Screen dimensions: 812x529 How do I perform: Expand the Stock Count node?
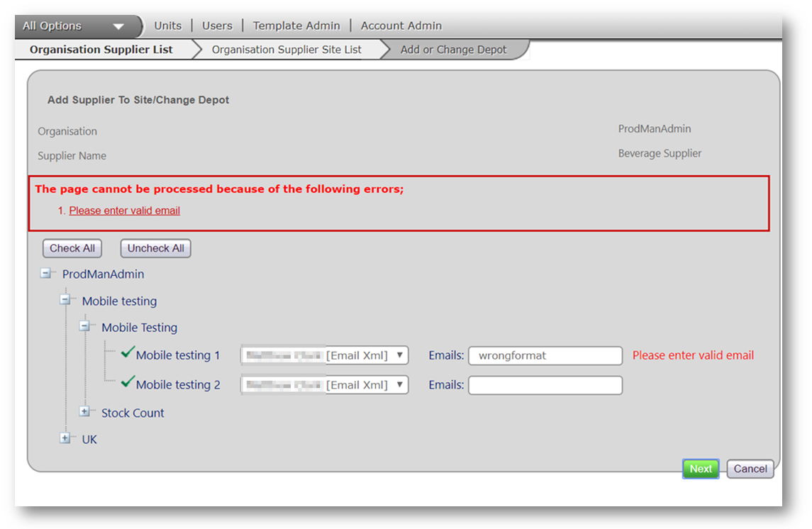[x=85, y=411]
